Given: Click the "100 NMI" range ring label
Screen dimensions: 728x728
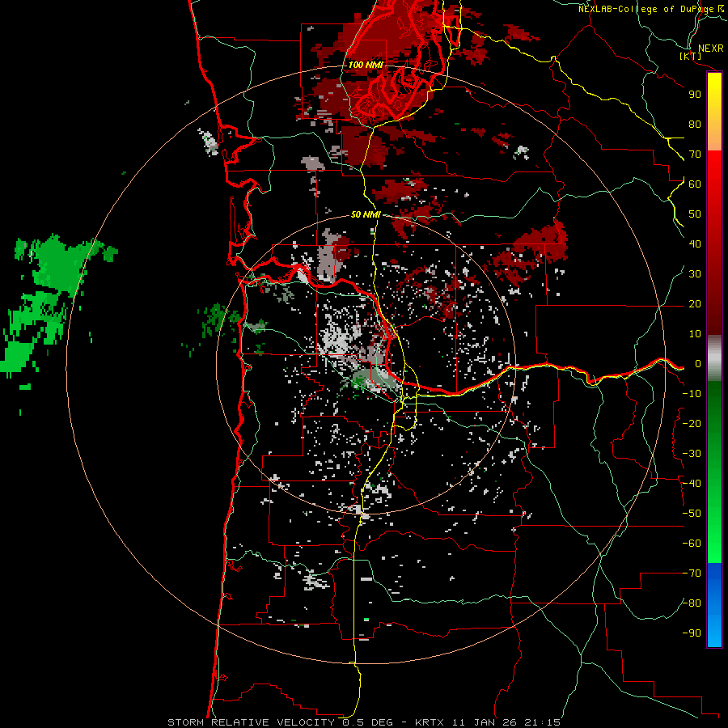Looking at the screenshot, I should point(366,65).
